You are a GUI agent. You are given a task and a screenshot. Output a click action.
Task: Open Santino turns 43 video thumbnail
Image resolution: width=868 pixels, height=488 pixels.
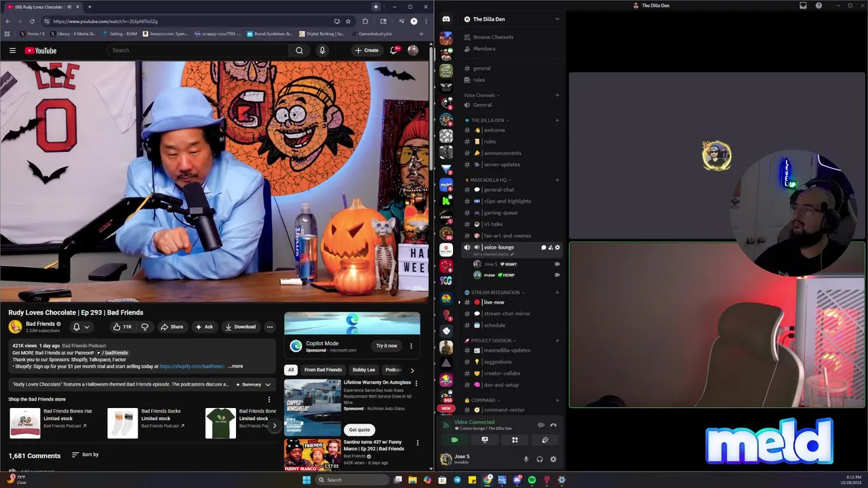pos(313,455)
